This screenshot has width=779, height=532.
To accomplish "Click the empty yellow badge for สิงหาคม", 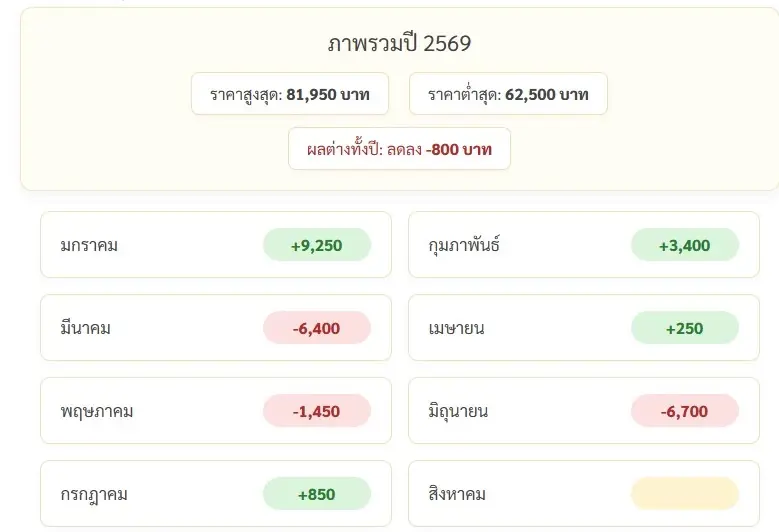I will coord(685,494).
